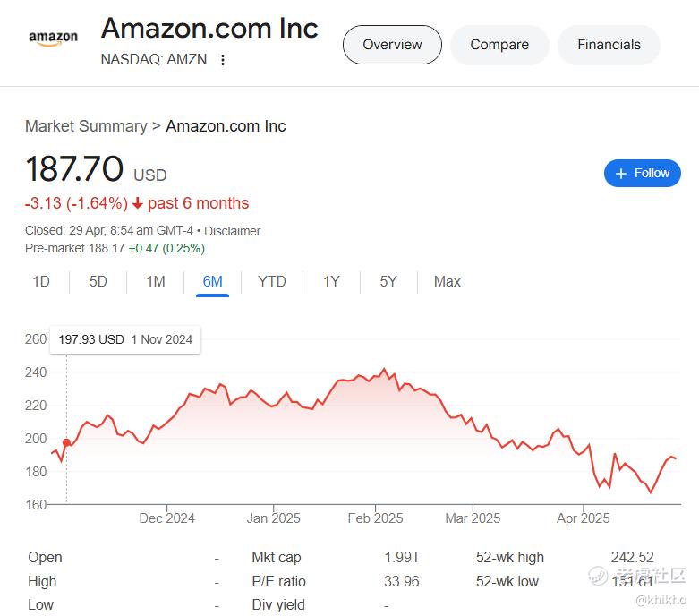This screenshot has height=616, width=699.
Task: Open the Market Summary breadcrumb link
Action: click(86, 126)
